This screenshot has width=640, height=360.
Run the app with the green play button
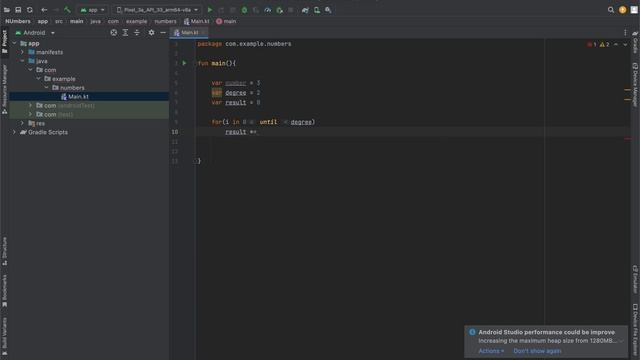pos(210,10)
